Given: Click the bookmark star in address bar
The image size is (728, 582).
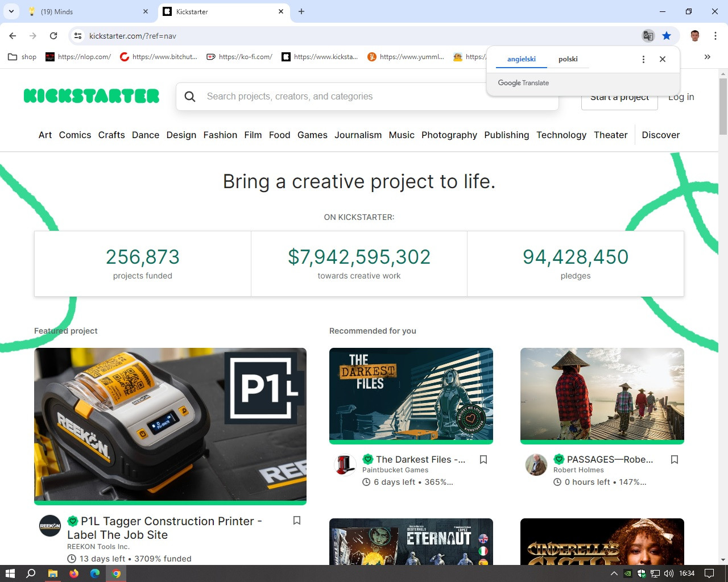Looking at the screenshot, I should 667,36.
